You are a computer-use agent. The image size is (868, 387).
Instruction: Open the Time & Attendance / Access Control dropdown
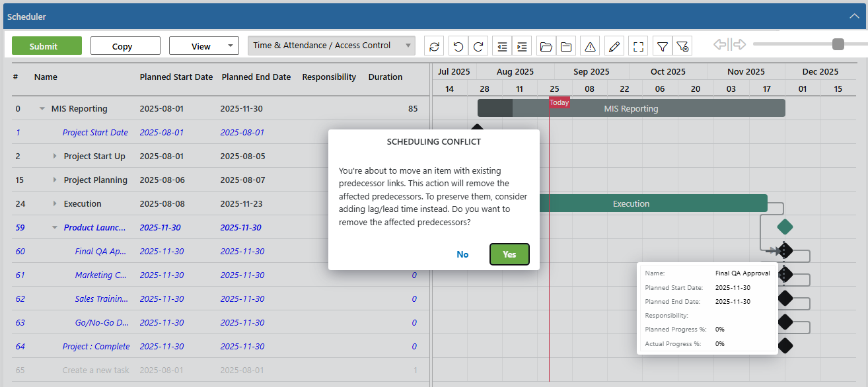[x=331, y=46]
